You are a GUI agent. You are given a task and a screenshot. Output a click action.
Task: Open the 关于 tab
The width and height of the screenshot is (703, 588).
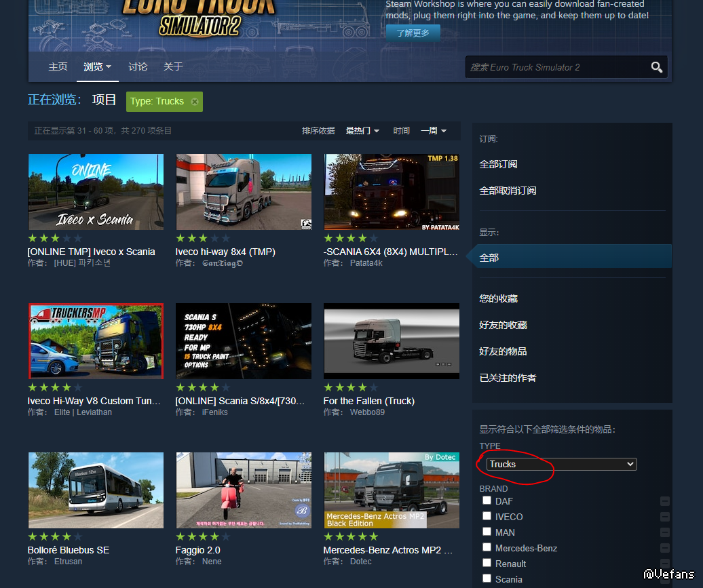tap(173, 66)
